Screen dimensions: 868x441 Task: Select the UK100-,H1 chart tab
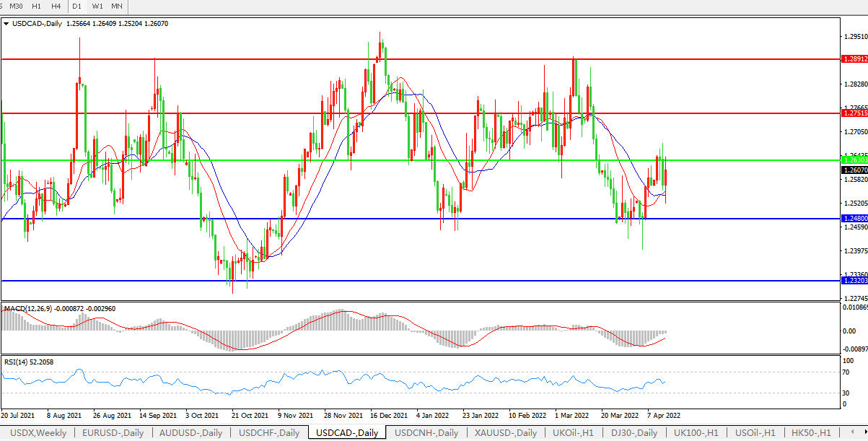(x=696, y=433)
